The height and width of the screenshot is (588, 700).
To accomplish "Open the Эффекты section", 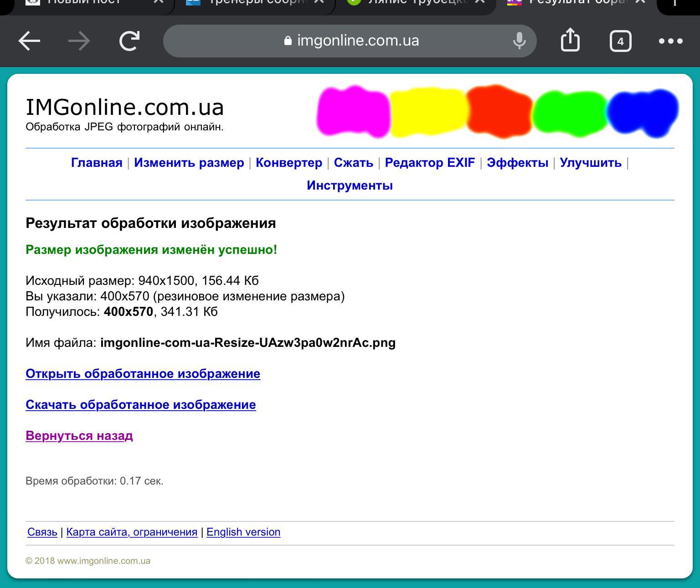I will tap(517, 163).
